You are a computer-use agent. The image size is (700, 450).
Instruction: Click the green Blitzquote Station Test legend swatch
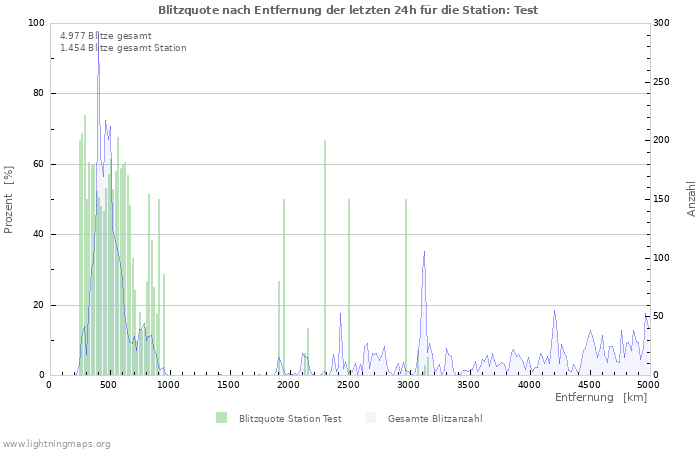[x=221, y=418]
